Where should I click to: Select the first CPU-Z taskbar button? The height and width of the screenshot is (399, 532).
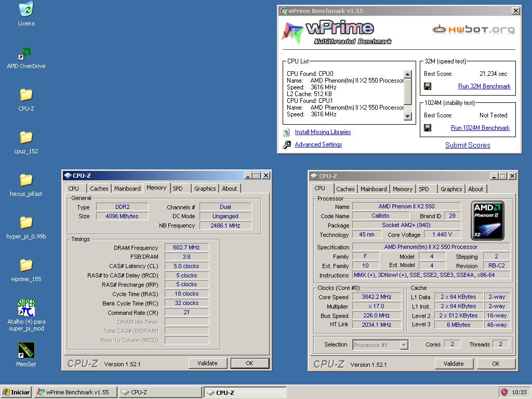click(x=160, y=392)
